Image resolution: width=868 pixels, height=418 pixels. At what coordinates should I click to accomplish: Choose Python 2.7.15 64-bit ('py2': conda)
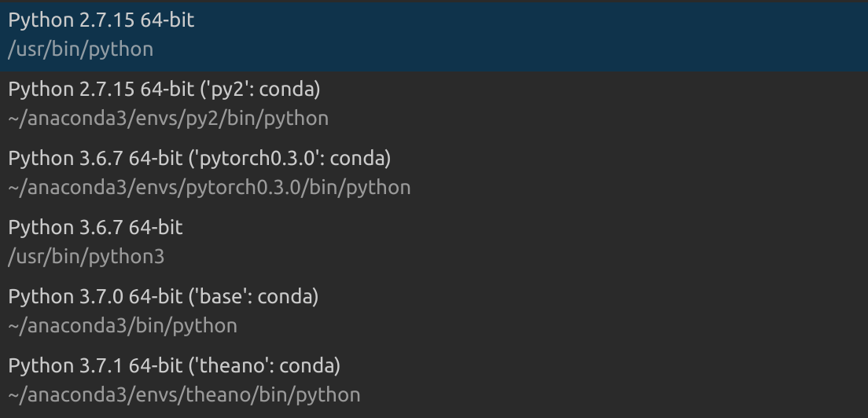pos(164,90)
